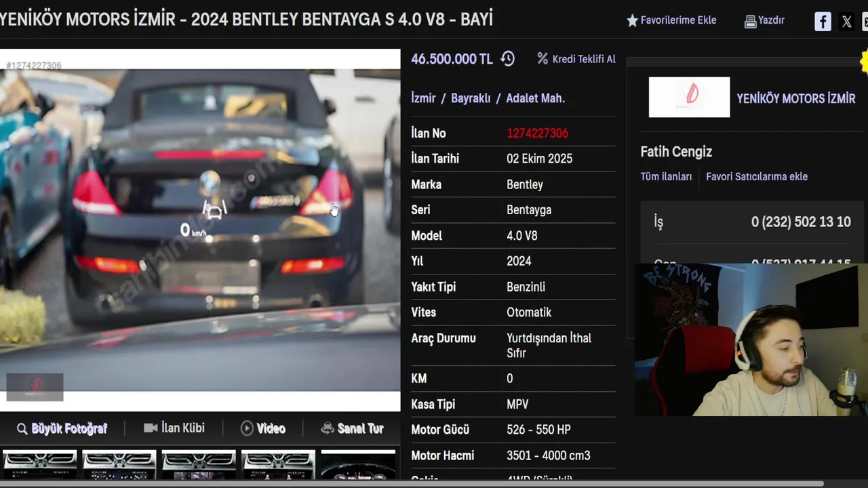Click the car icon beside Sanal Tur
Image resolution: width=868 pixels, height=488 pixels.
click(x=328, y=428)
